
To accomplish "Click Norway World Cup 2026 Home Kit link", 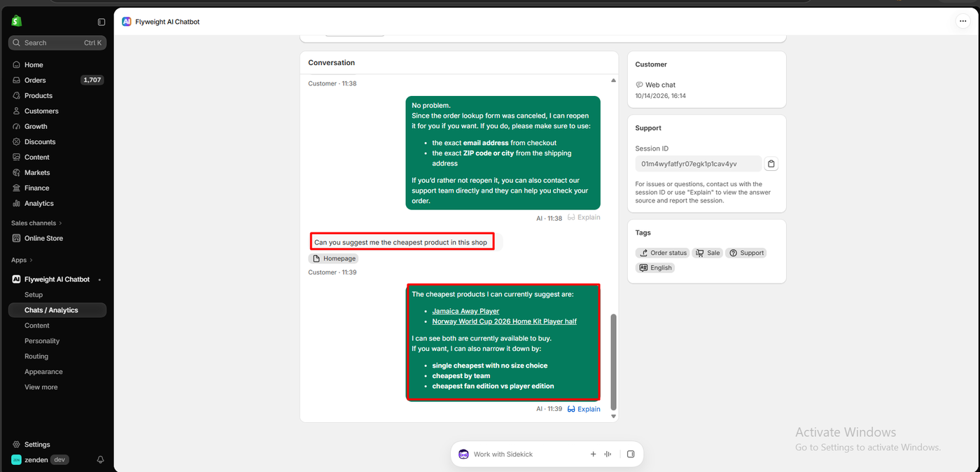I will coord(504,321).
